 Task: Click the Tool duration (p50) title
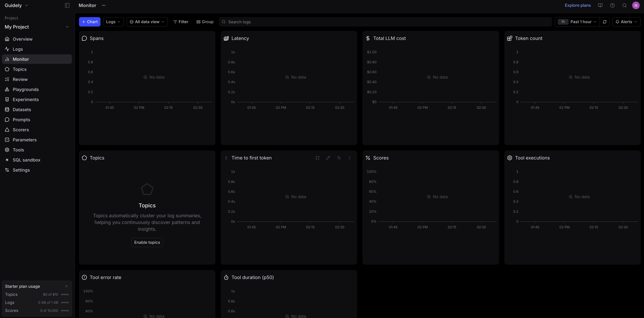(252, 277)
